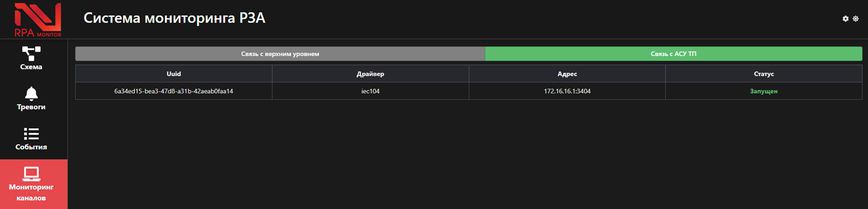This screenshot has height=209, width=868.
Task: Toggle the light theme sun icon
Action: [855, 19]
